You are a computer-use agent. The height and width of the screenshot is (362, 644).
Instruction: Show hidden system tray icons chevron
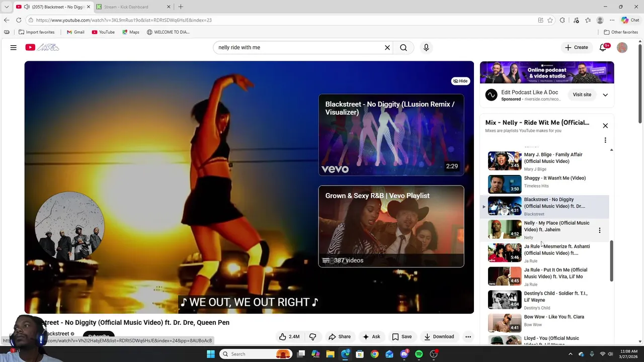click(x=570, y=354)
